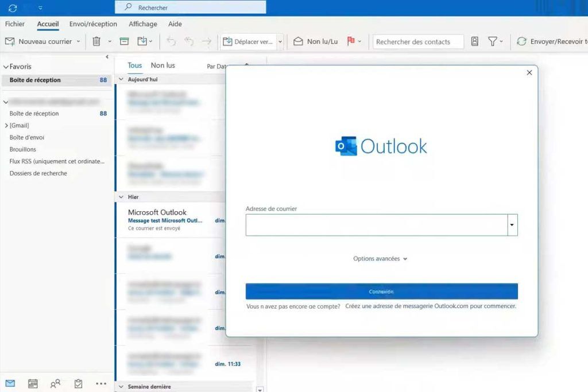Collapse the Hier message group
Viewport: 588px width, 392px height.
tap(121, 197)
